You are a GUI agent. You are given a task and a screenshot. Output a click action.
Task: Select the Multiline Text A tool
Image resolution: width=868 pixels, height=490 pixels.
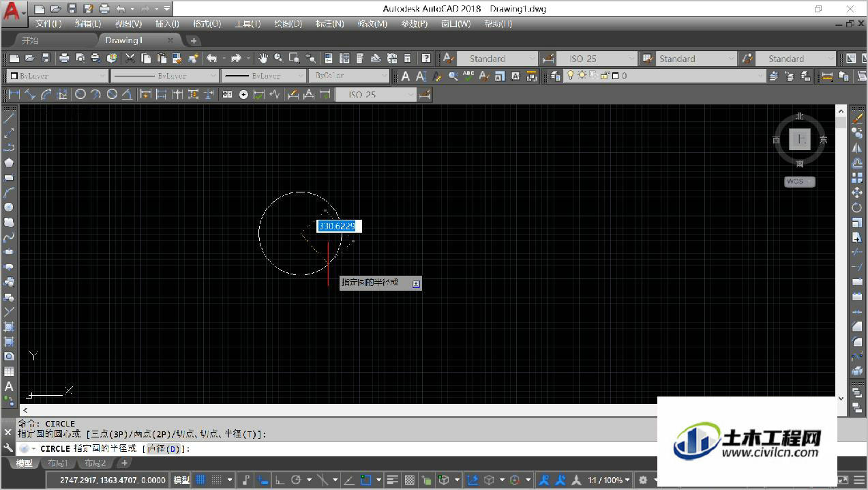9,387
